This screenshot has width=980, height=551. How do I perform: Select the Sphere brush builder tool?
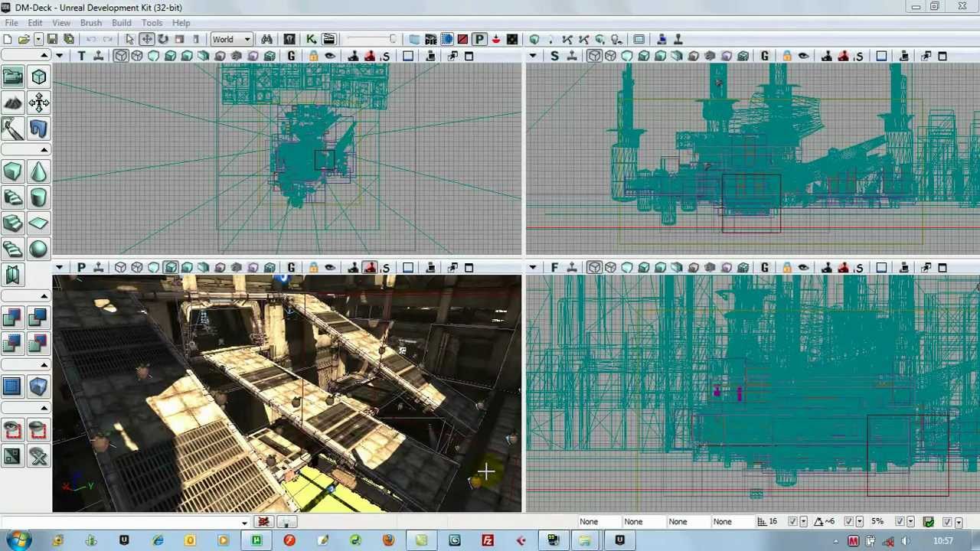pyautogui.click(x=38, y=249)
